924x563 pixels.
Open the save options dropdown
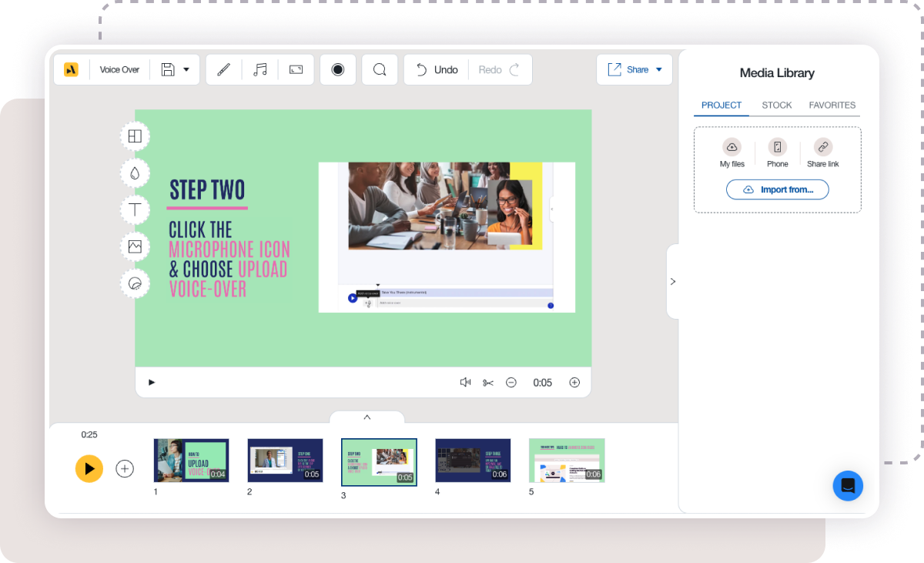pos(185,69)
